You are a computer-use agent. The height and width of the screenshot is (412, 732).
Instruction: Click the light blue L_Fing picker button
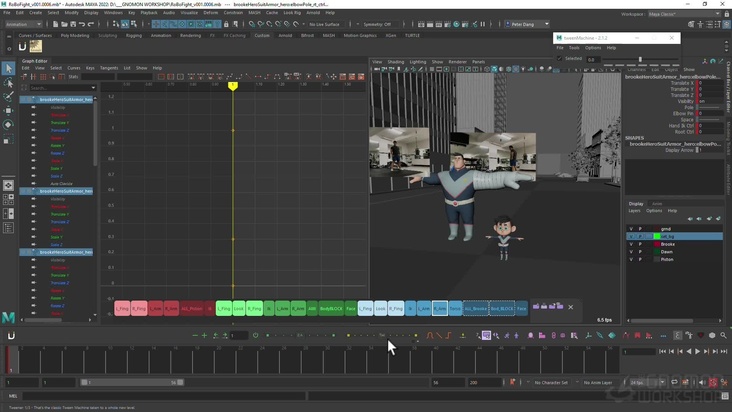pyautogui.click(x=366, y=308)
